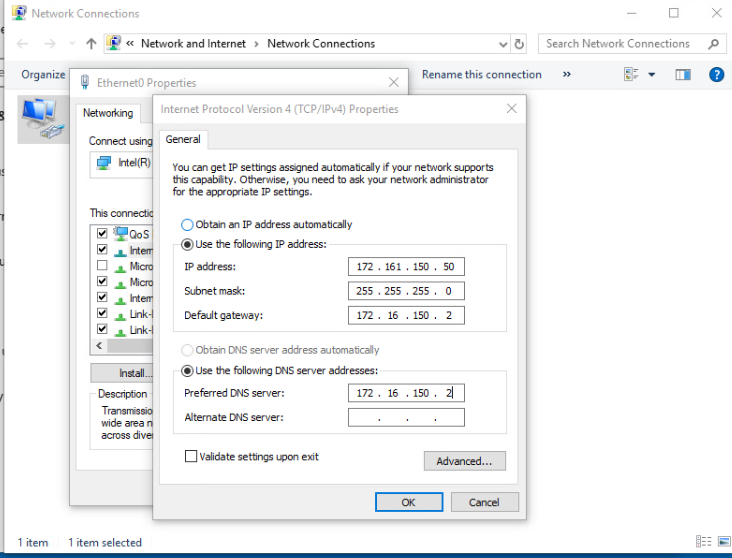
Task: Select the General tab
Action: click(183, 140)
